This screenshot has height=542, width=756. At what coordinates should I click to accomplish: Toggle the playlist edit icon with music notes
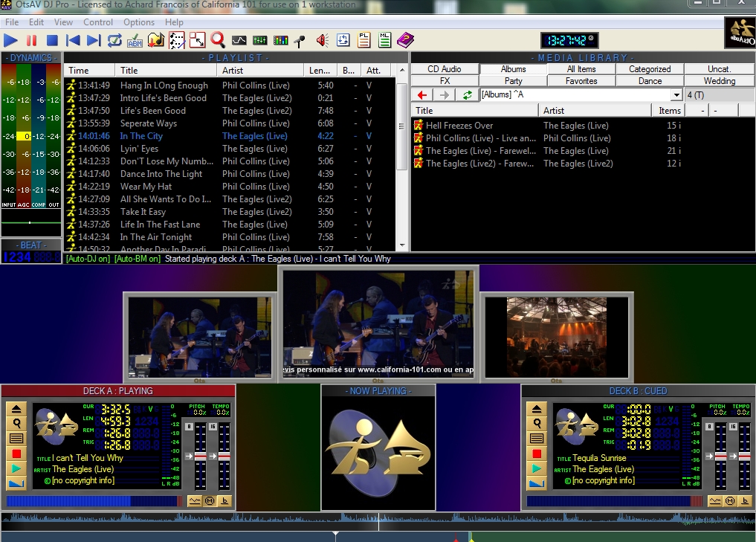(x=176, y=40)
